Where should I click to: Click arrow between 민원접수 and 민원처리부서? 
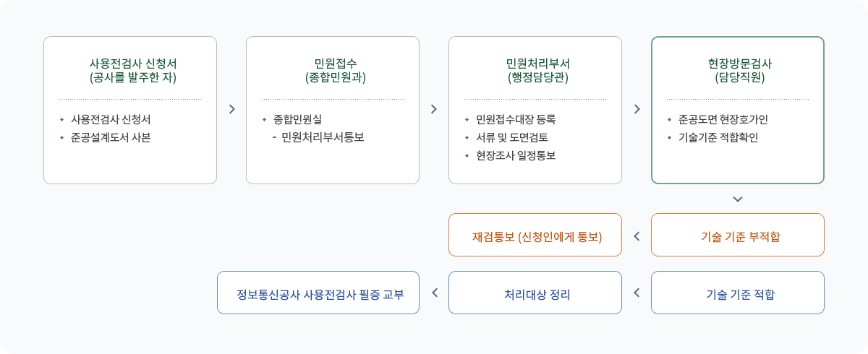pos(434,109)
